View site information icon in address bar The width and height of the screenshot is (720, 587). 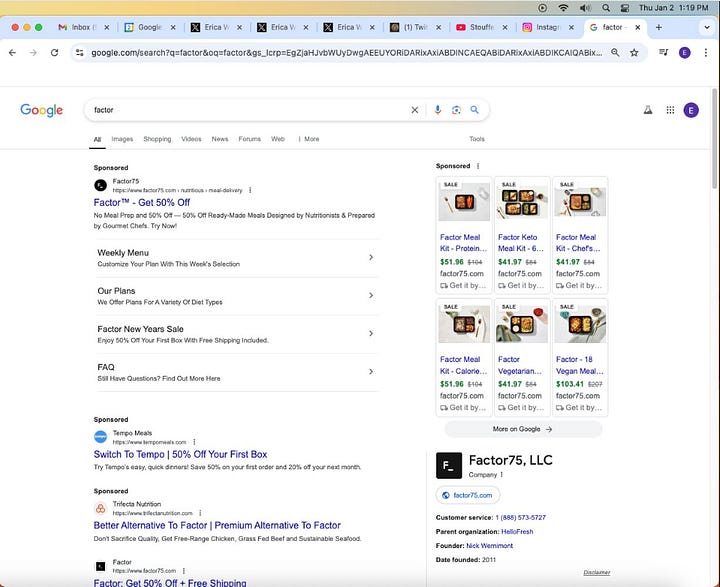pyautogui.click(x=80, y=53)
